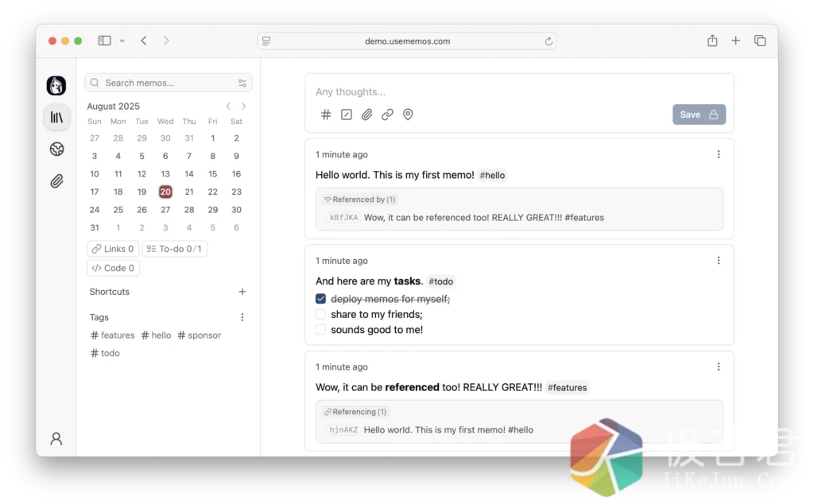Open the Tags section three-dot menu

(x=242, y=317)
